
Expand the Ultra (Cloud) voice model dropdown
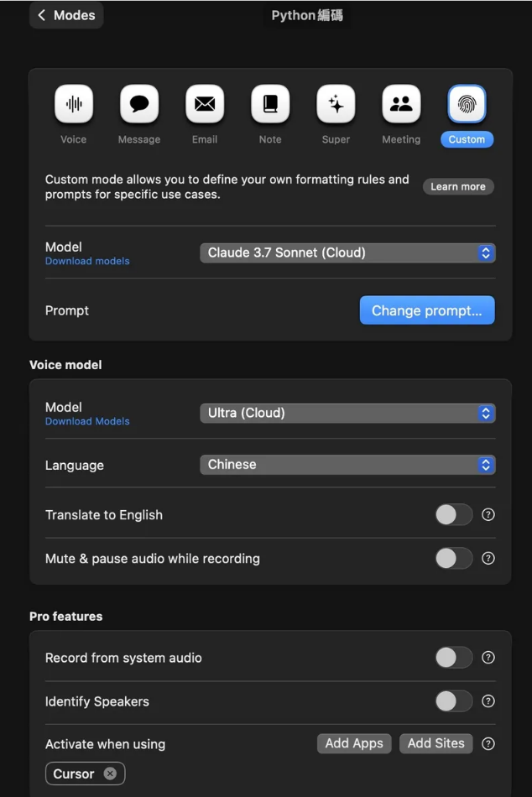pyautogui.click(x=347, y=413)
